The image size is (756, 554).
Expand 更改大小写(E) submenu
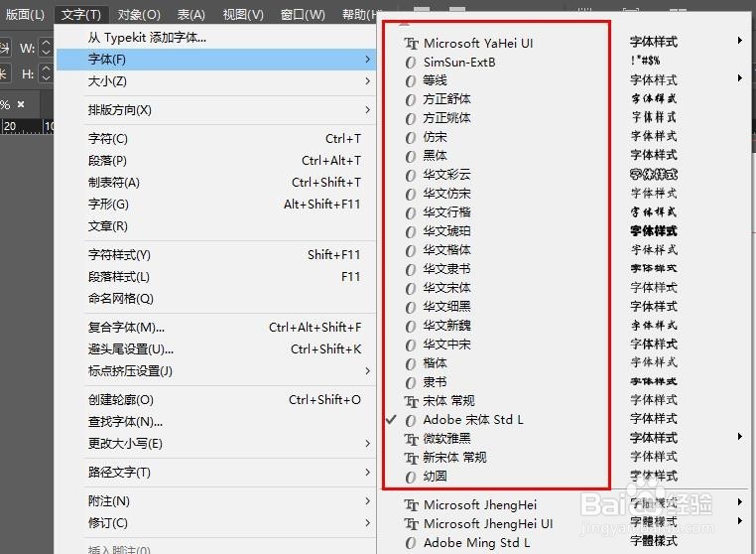coord(215,443)
